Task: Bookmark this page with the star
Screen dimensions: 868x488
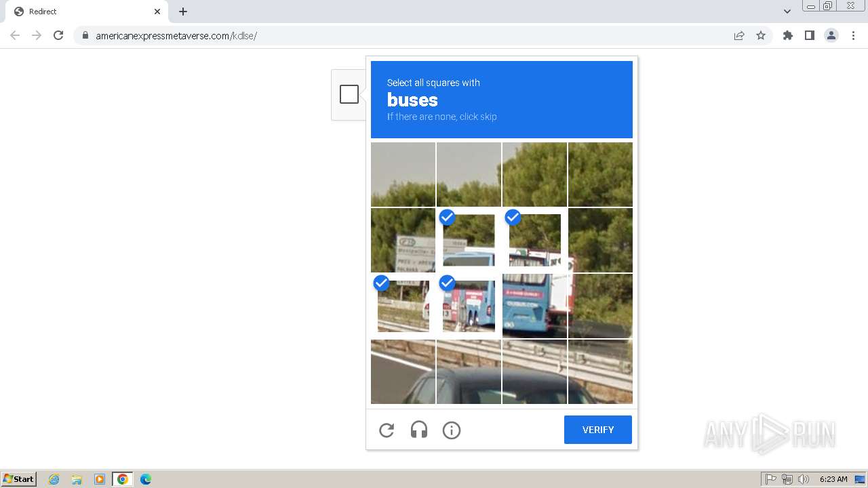Action: tap(761, 36)
